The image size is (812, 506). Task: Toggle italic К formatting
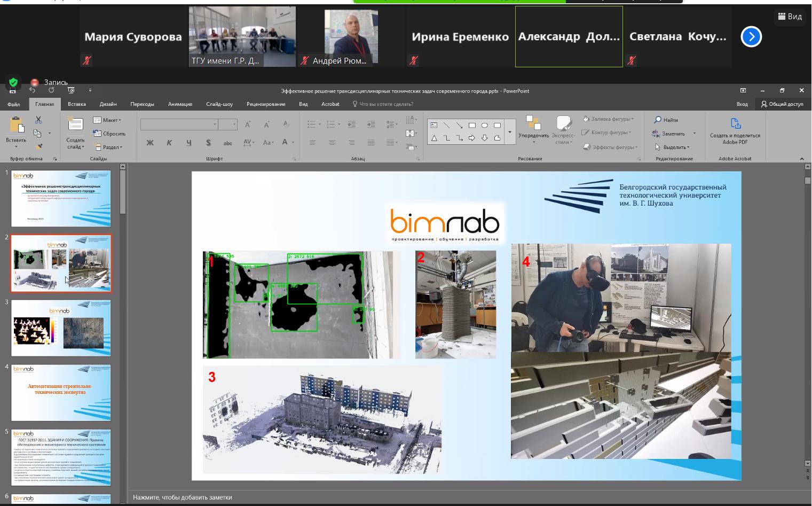169,143
